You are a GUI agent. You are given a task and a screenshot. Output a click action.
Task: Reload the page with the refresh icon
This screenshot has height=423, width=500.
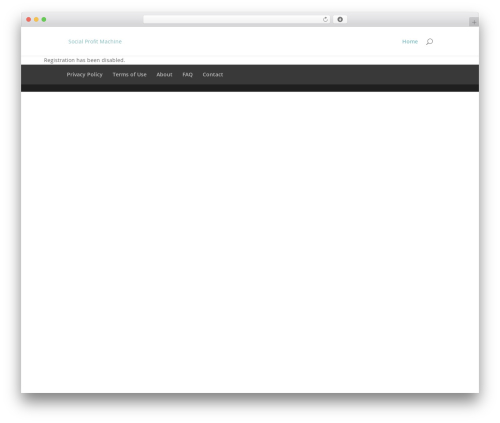point(325,19)
